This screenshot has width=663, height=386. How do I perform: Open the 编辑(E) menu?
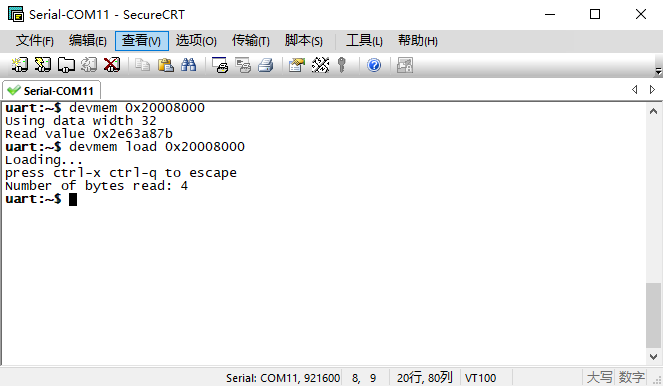pyautogui.click(x=88, y=41)
